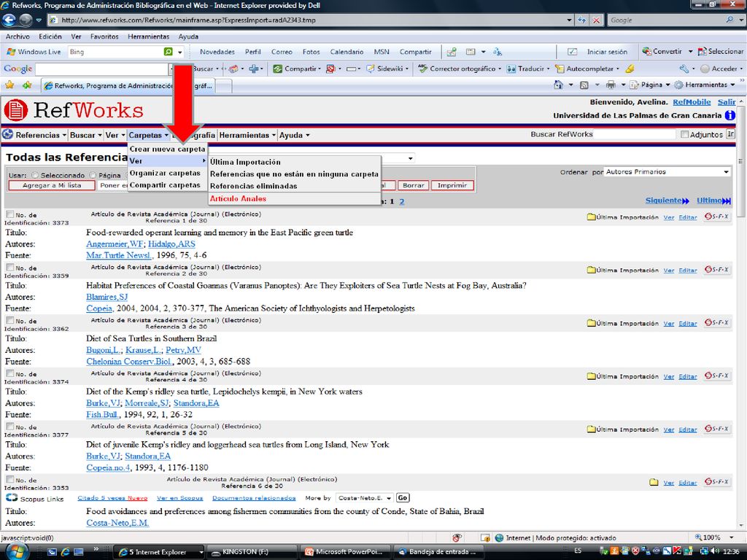
Task: Select Crear nueva carpeta menu item
Action: [x=167, y=149]
